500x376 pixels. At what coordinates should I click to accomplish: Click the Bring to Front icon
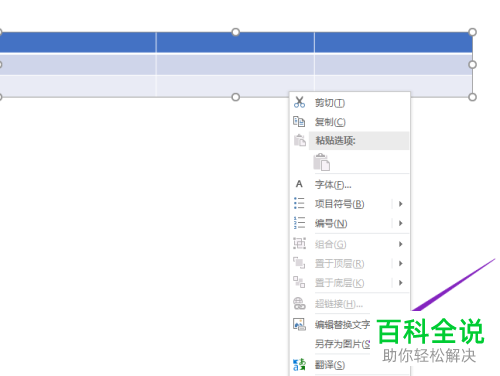tap(299, 263)
